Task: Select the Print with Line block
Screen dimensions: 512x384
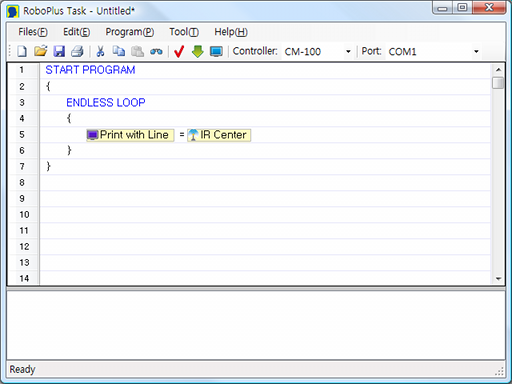Action: [x=130, y=135]
